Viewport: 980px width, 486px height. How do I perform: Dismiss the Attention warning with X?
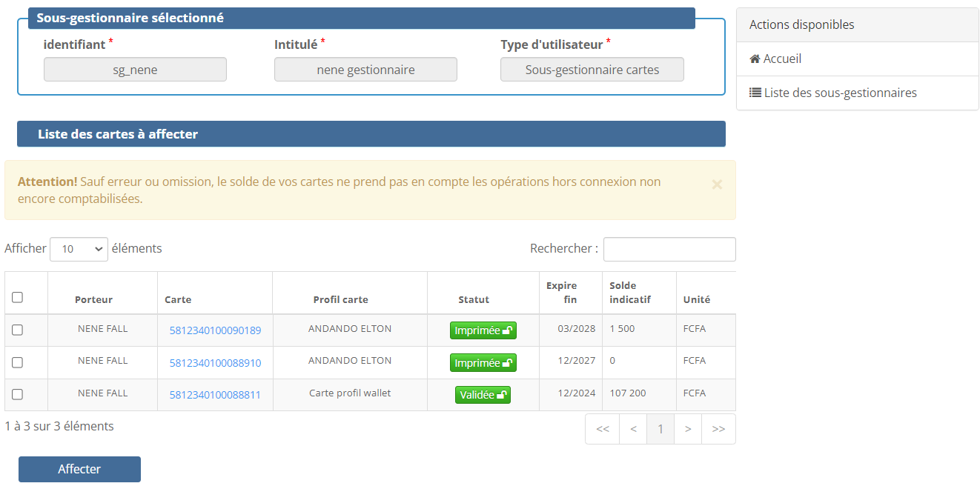(x=717, y=185)
